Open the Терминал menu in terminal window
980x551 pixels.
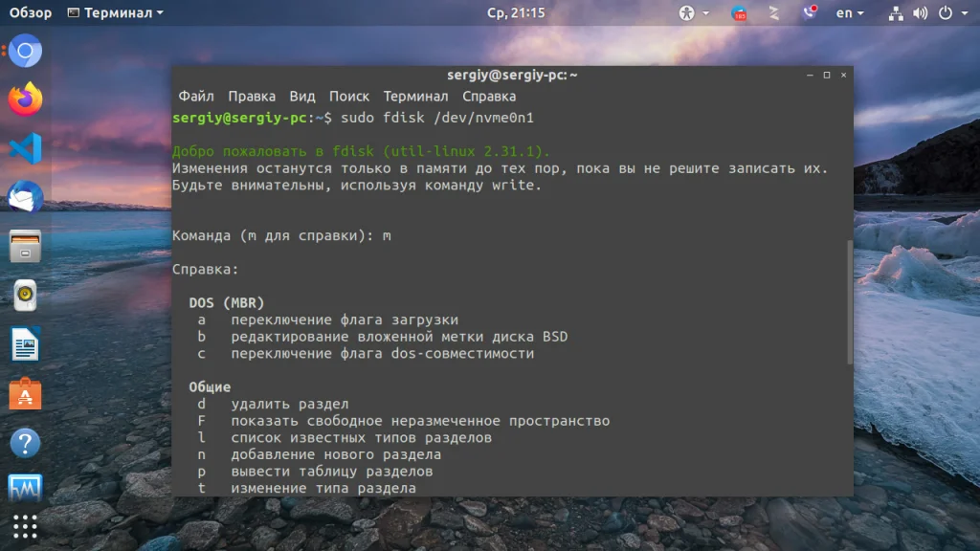[415, 97]
